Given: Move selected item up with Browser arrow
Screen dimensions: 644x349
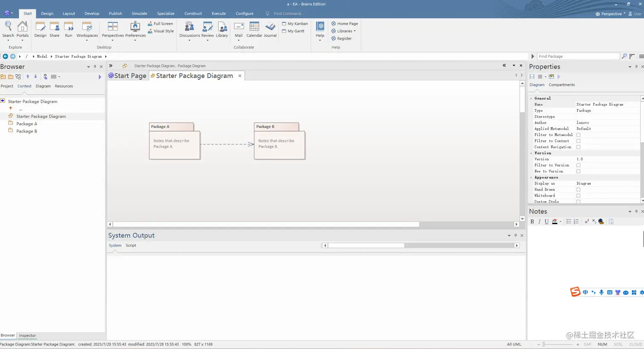Looking at the screenshot, I should pyautogui.click(x=28, y=77).
